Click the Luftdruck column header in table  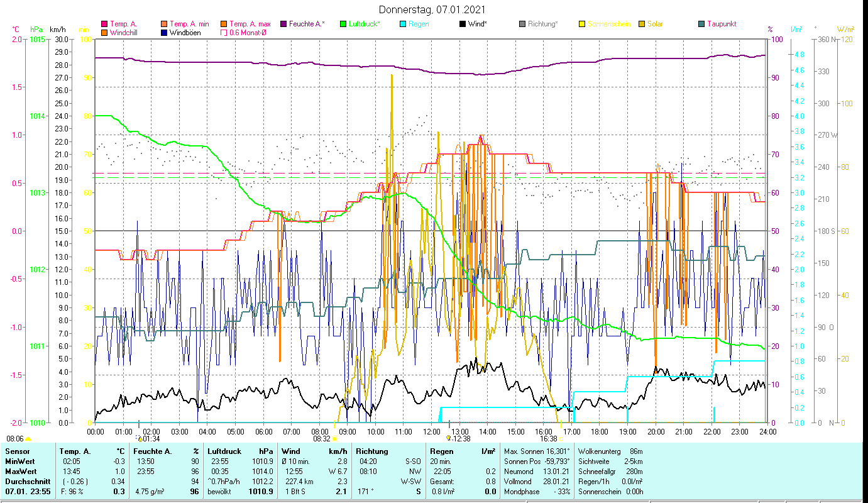click(x=224, y=451)
